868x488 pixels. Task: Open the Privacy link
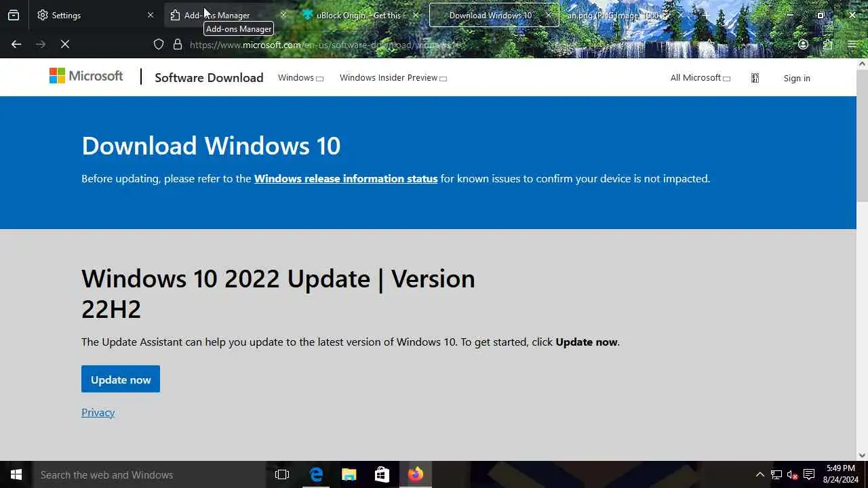(x=98, y=412)
